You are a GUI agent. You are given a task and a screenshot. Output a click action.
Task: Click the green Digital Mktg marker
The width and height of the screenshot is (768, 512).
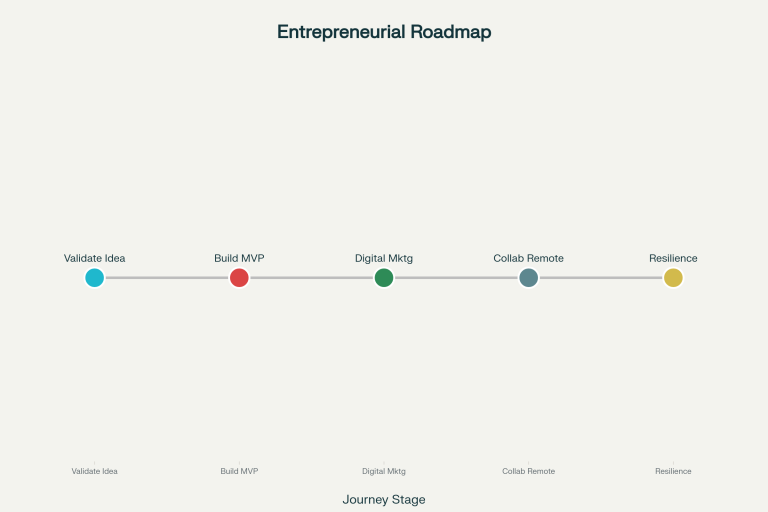tap(384, 278)
